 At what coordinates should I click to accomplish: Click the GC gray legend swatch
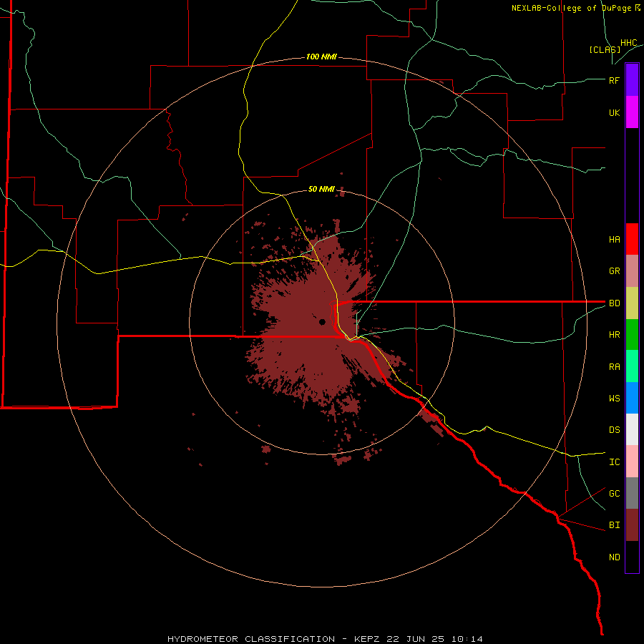632,493
